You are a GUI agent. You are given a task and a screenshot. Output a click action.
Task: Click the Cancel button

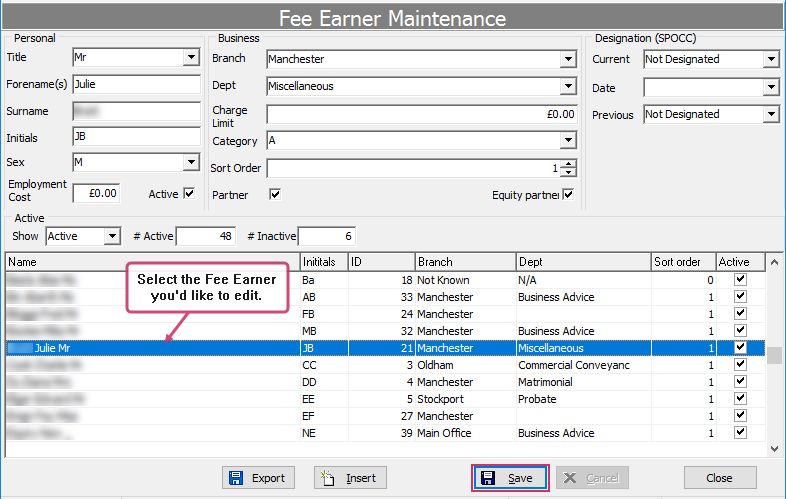[592, 478]
